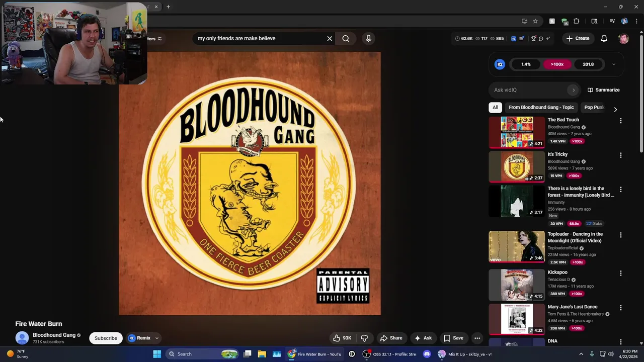Click the Bloodhound Gang channel name
644x362 pixels.
point(54,335)
